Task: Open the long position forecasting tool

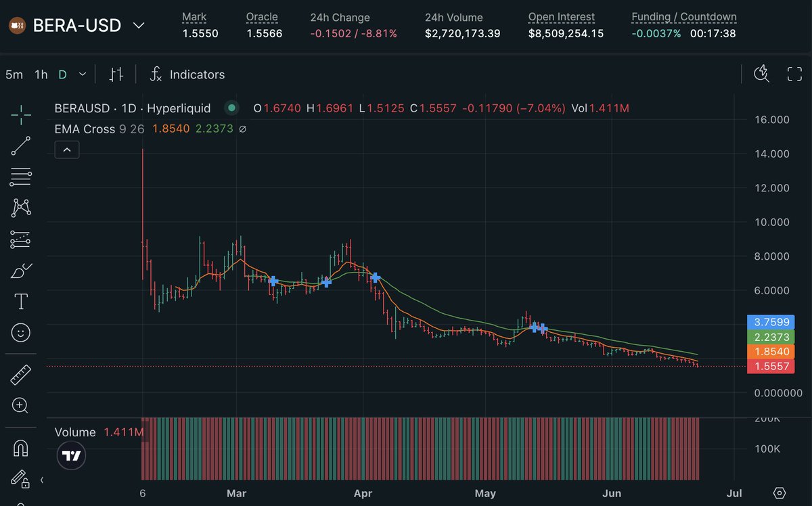Action: coord(21,239)
